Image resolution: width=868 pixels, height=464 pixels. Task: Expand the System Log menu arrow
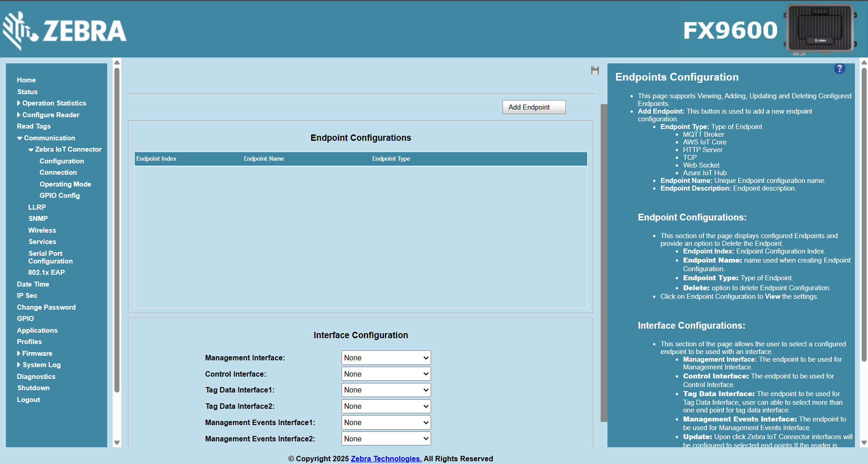pos(19,365)
